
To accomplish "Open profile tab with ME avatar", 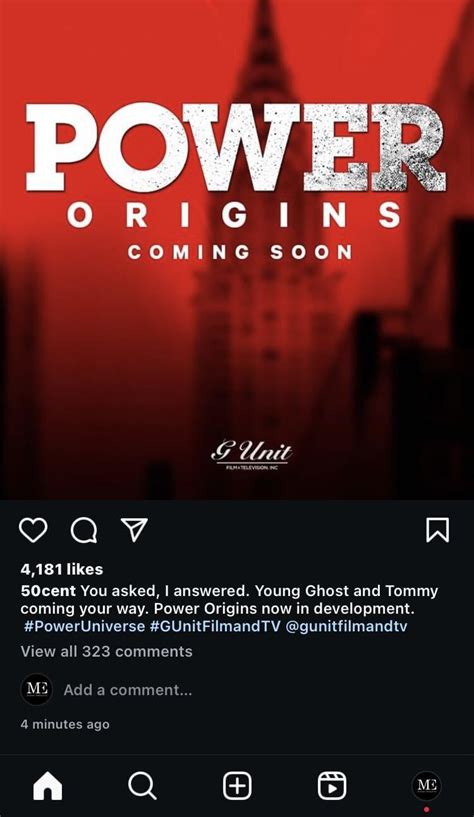I will (427, 785).
